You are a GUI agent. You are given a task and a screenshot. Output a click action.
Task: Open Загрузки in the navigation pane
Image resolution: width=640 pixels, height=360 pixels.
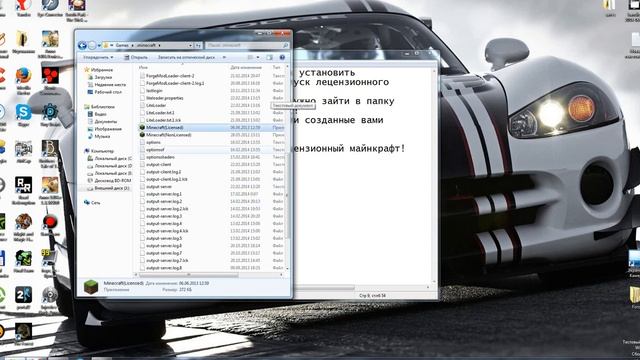[100, 77]
